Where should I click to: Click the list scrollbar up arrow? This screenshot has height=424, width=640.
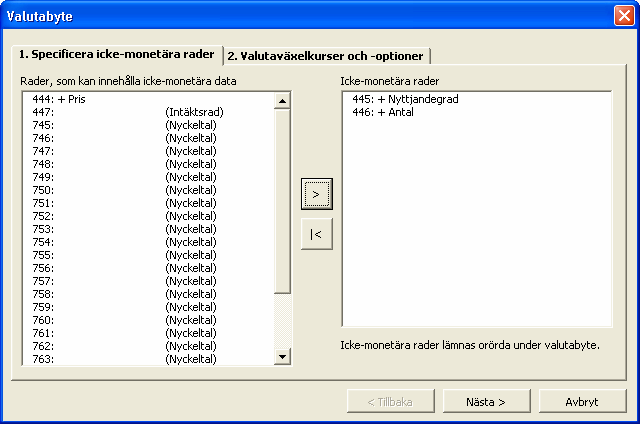tap(282, 101)
